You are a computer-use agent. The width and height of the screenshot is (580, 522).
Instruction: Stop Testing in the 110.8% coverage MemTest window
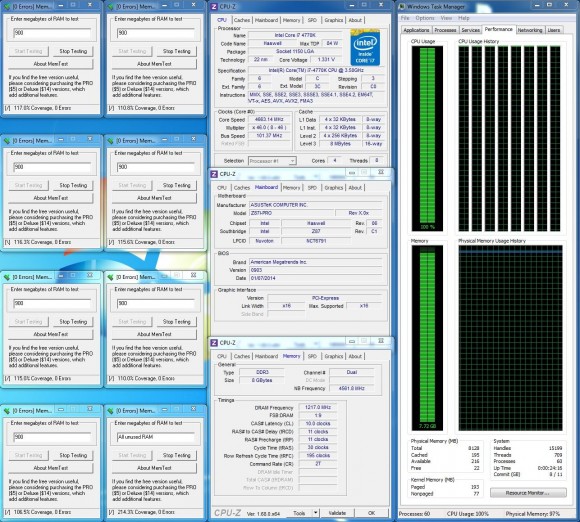tap(177, 51)
